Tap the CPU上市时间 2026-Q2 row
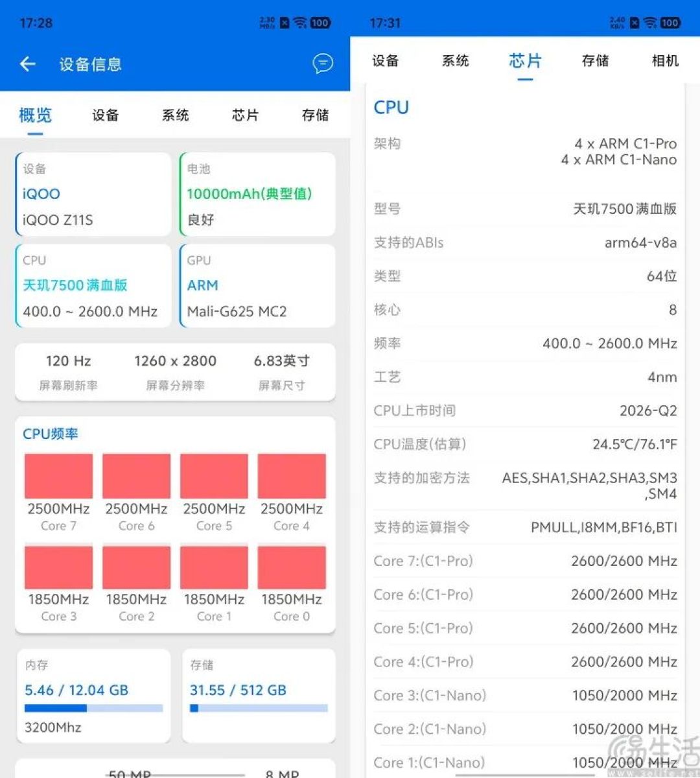 (525, 411)
